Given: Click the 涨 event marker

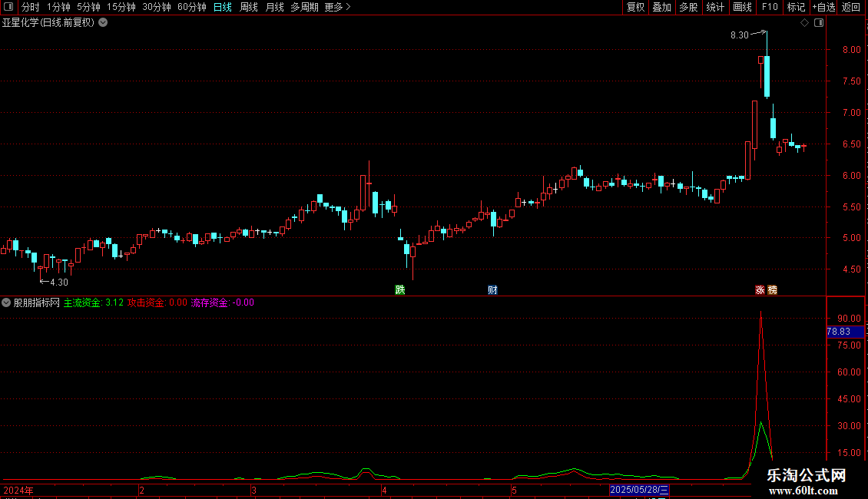Looking at the screenshot, I should [760, 290].
